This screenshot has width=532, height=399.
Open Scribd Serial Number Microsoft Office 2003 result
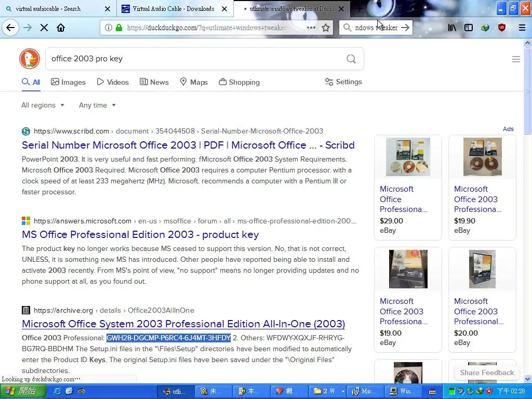[188, 145]
